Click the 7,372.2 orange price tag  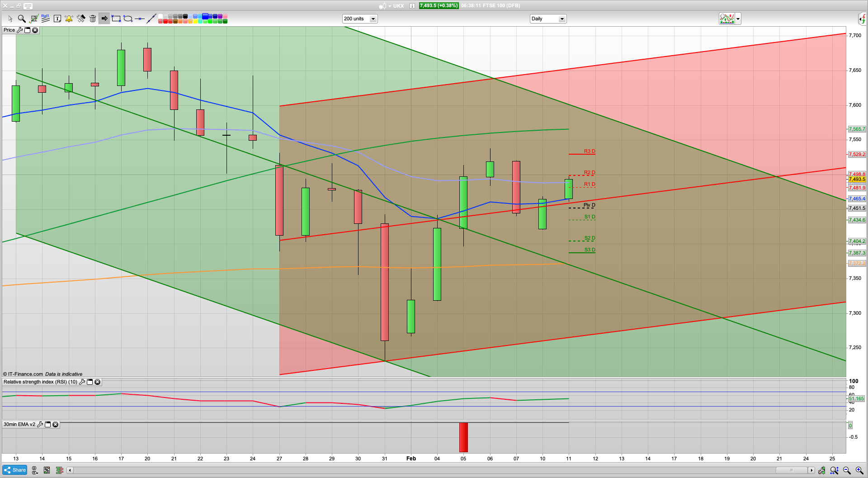click(x=857, y=263)
